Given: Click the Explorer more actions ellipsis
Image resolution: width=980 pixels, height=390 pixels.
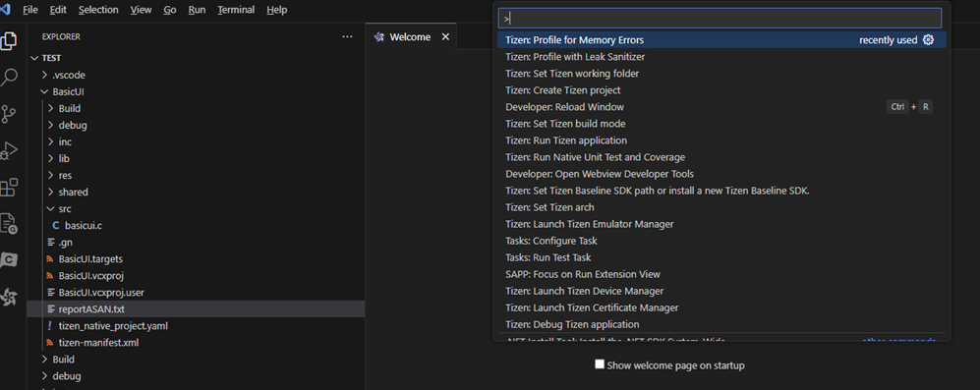Looking at the screenshot, I should point(348,37).
